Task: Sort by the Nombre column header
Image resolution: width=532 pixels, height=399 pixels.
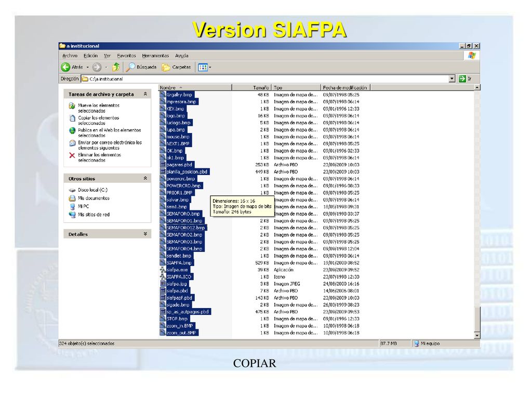Action: [195, 87]
